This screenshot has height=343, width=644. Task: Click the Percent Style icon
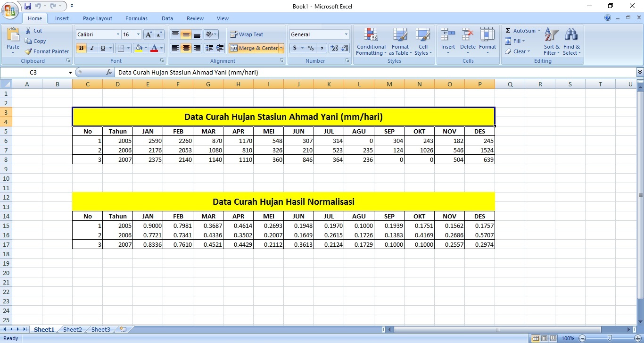click(311, 48)
